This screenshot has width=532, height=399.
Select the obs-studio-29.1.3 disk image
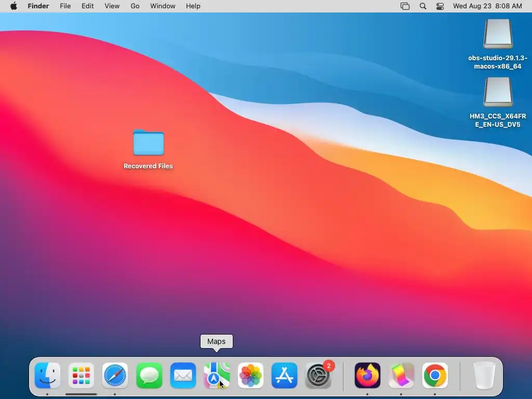498,34
